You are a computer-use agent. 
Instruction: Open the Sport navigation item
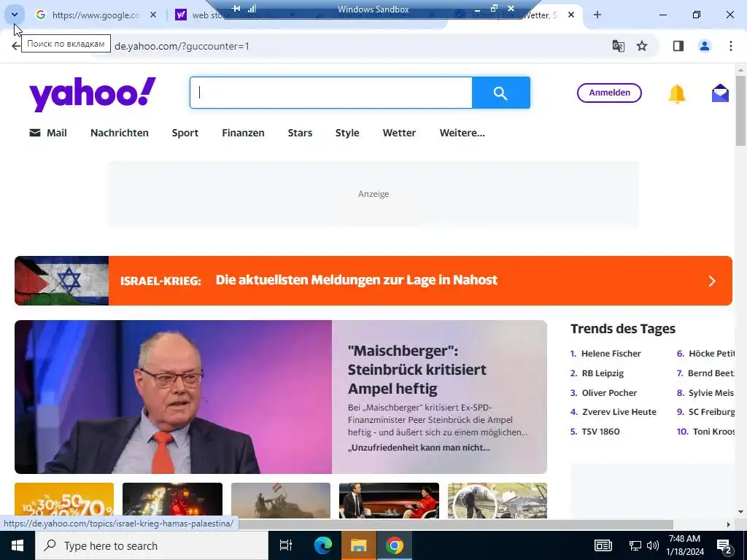coord(185,133)
